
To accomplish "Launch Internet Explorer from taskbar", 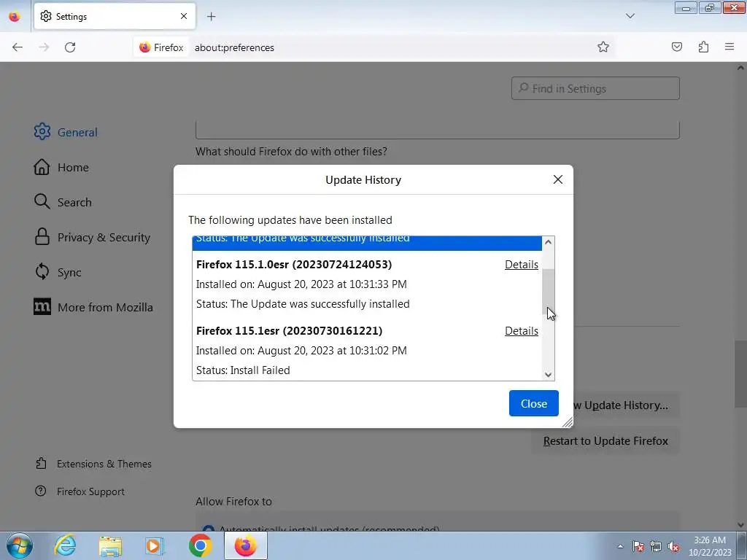I will click(65, 545).
